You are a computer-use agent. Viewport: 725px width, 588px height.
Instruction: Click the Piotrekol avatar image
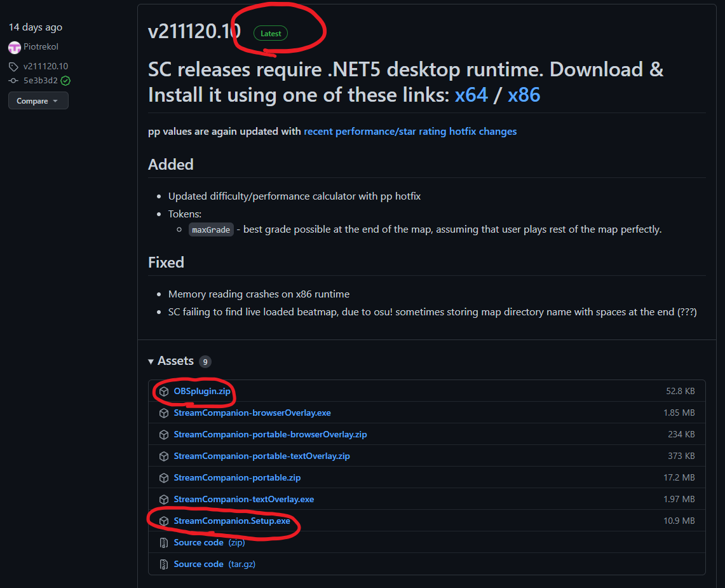click(x=15, y=47)
